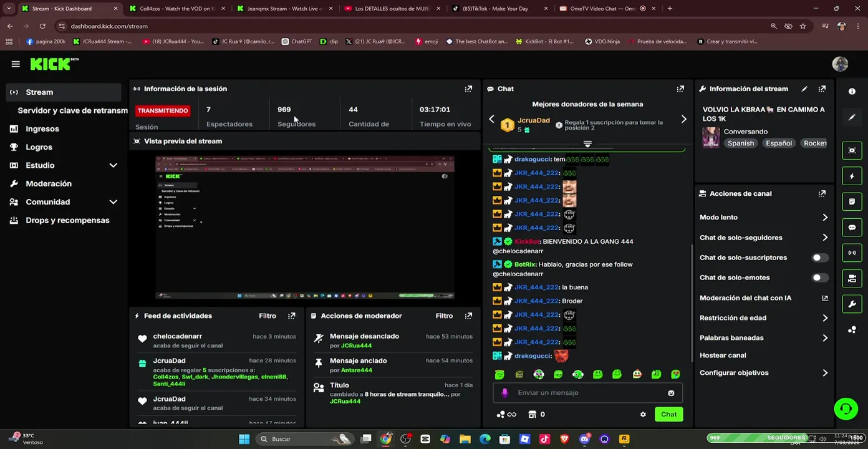Click the broadcast signal icon in right sidebar
Viewport: 868px width, 449px height.
(852, 253)
